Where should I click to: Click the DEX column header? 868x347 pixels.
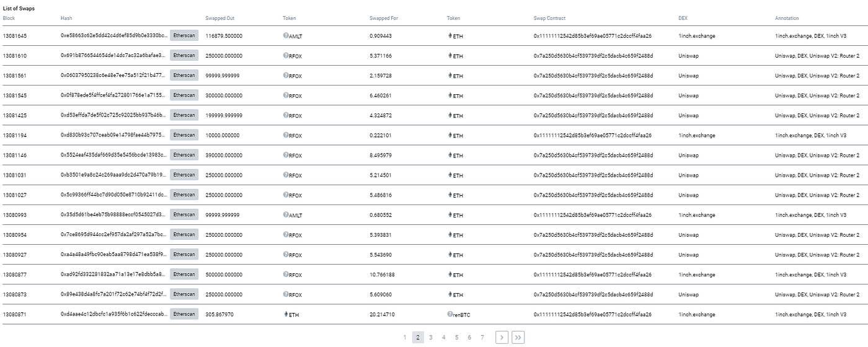tap(684, 19)
